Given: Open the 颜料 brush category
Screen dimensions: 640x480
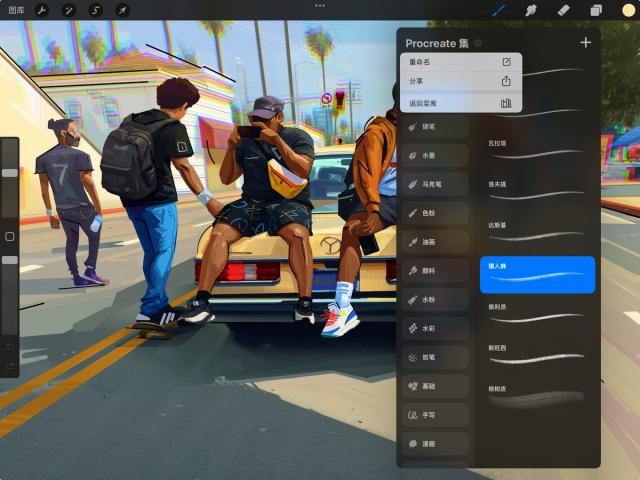Looking at the screenshot, I should tap(435, 271).
